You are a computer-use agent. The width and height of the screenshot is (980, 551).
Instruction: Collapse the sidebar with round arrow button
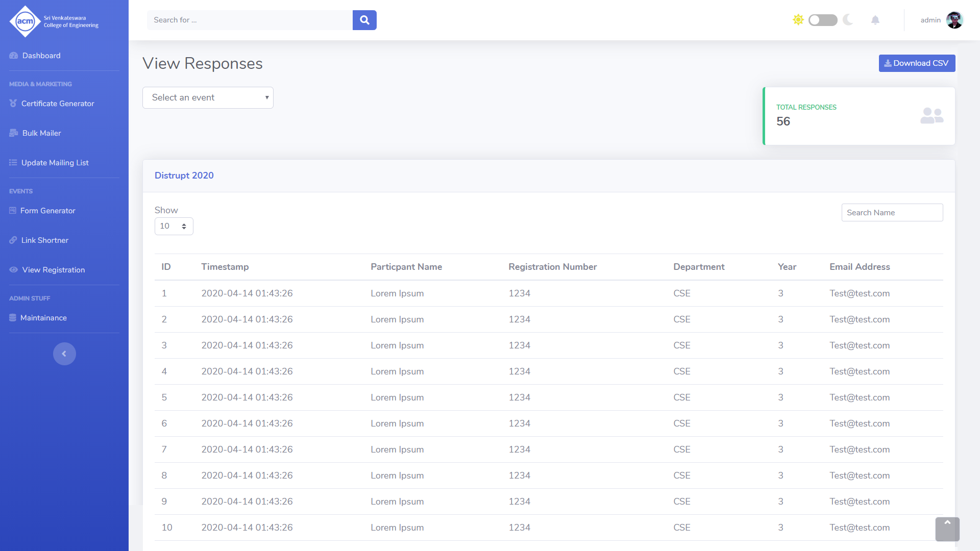pyautogui.click(x=64, y=354)
